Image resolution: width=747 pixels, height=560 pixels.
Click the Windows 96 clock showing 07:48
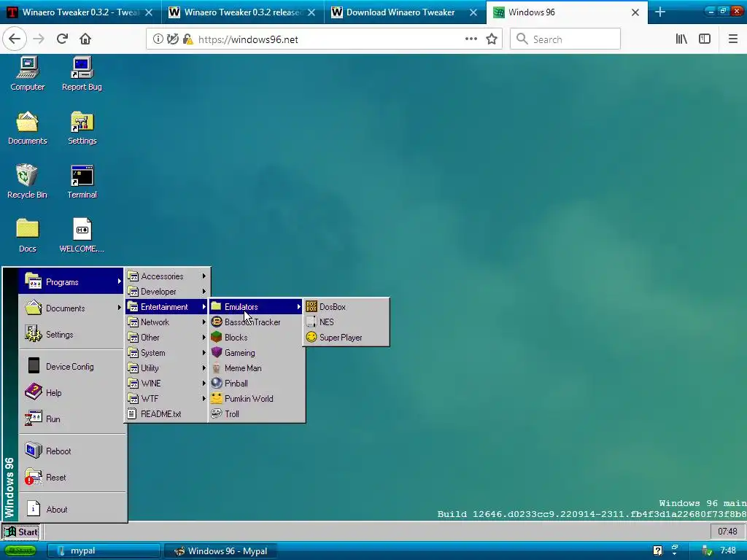point(727,532)
